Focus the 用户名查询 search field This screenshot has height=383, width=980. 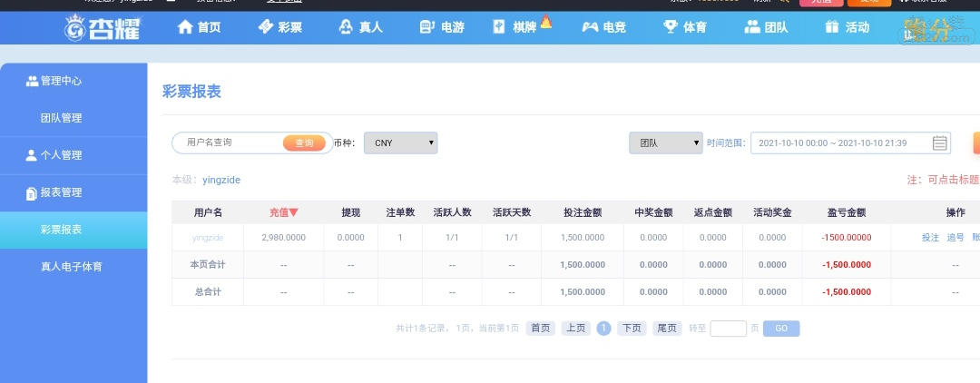click(228, 142)
